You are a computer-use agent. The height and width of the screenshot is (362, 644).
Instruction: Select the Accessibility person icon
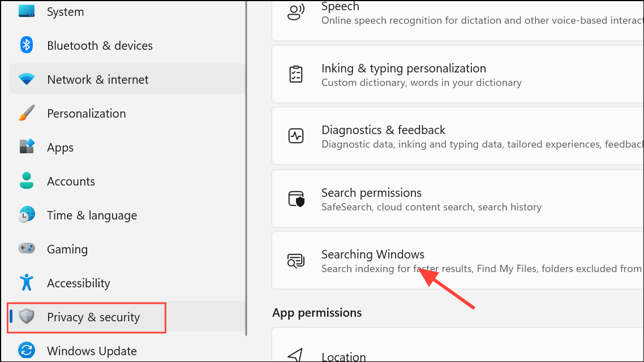[27, 283]
